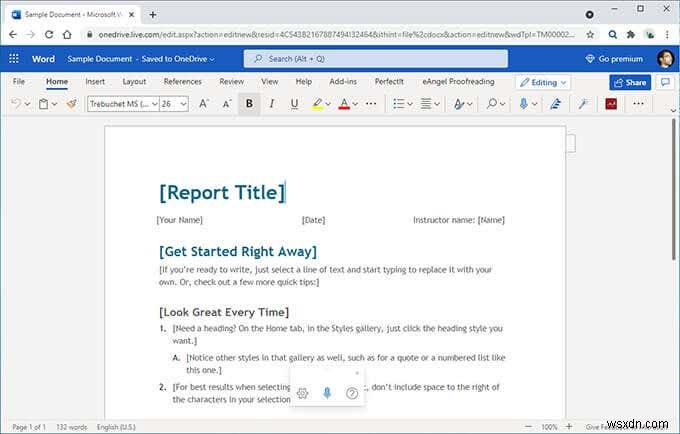Image resolution: width=680 pixels, height=434 pixels.
Task: Toggle Bold formatting
Action: [x=249, y=104]
